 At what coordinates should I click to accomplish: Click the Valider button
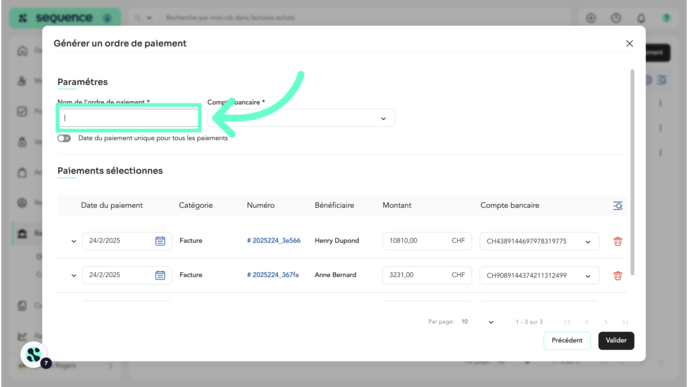tap(616, 340)
